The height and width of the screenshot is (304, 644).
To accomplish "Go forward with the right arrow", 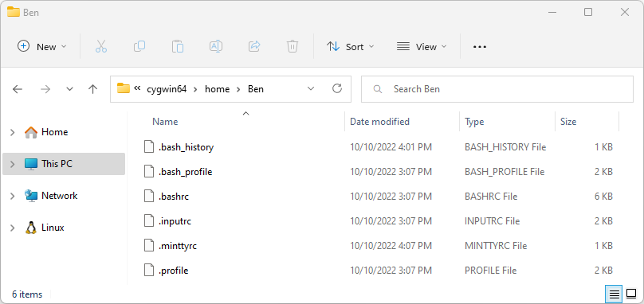I will click(45, 89).
